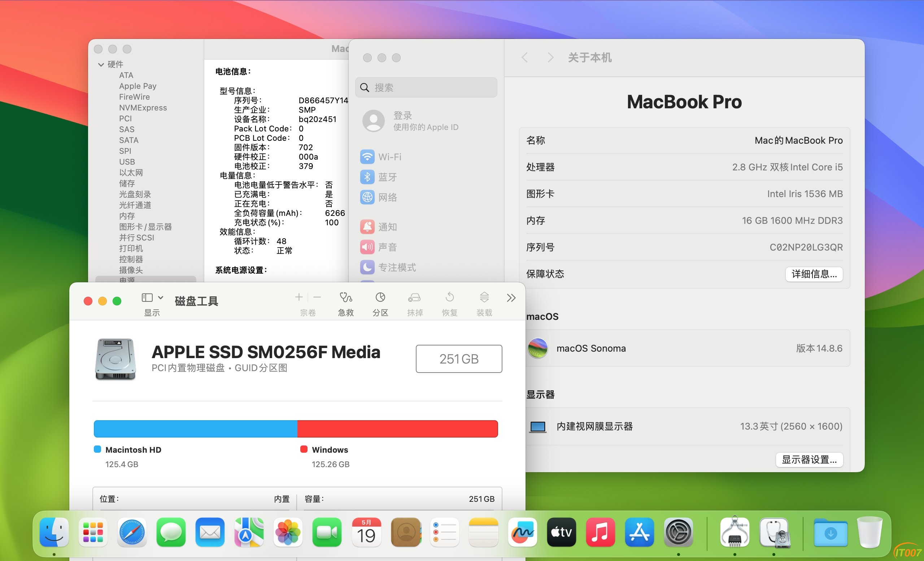
Task: Select 内存 in the hardware list
Action: (x=127, y=216)
